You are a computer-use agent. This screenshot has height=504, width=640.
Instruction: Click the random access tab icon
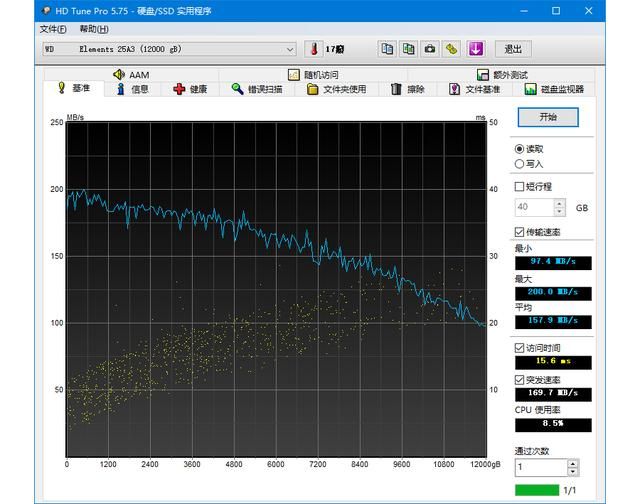click(293, 75)
